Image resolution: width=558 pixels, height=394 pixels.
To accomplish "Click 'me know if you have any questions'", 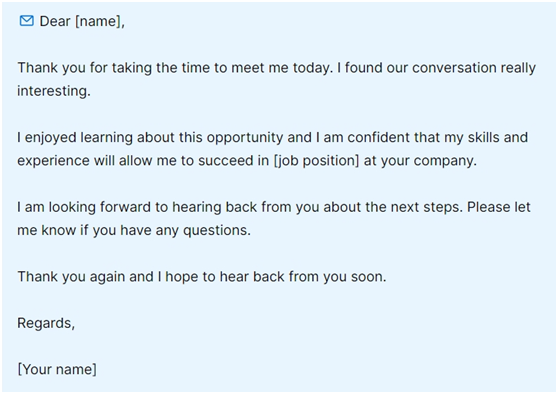I will click(134, 230).
